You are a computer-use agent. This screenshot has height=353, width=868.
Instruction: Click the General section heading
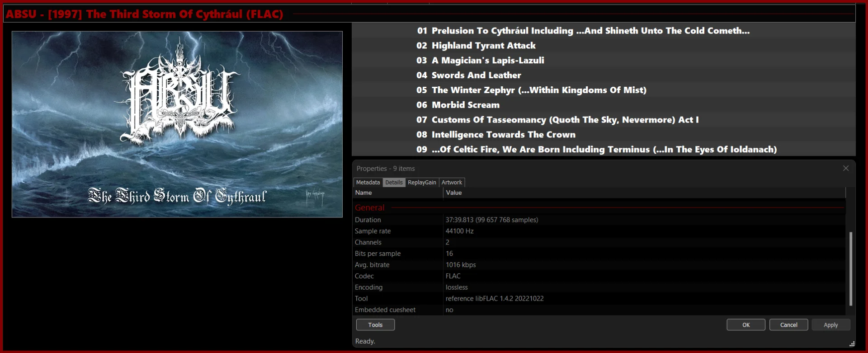[370, 207]
